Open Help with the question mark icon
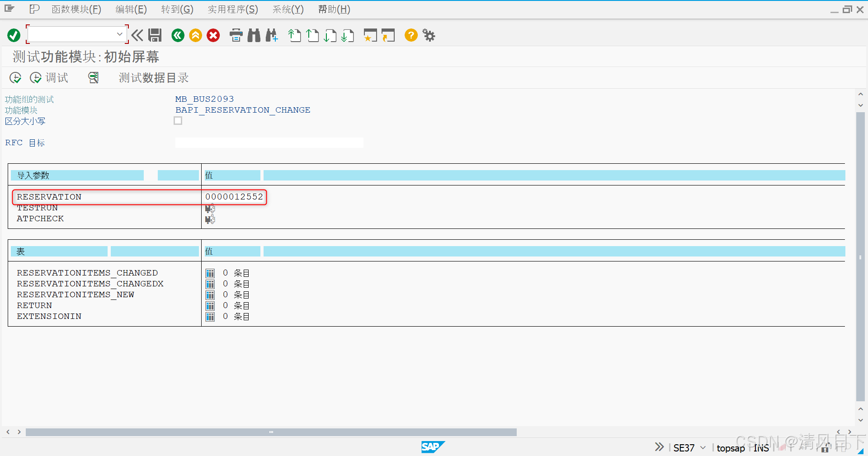Viewport: 868px width, 456px height. pos(410,35)
